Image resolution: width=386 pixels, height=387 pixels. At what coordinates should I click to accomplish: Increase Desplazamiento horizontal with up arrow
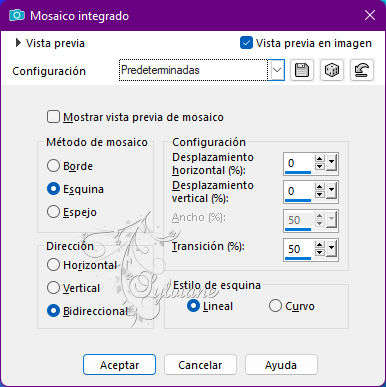pos(320,159)
